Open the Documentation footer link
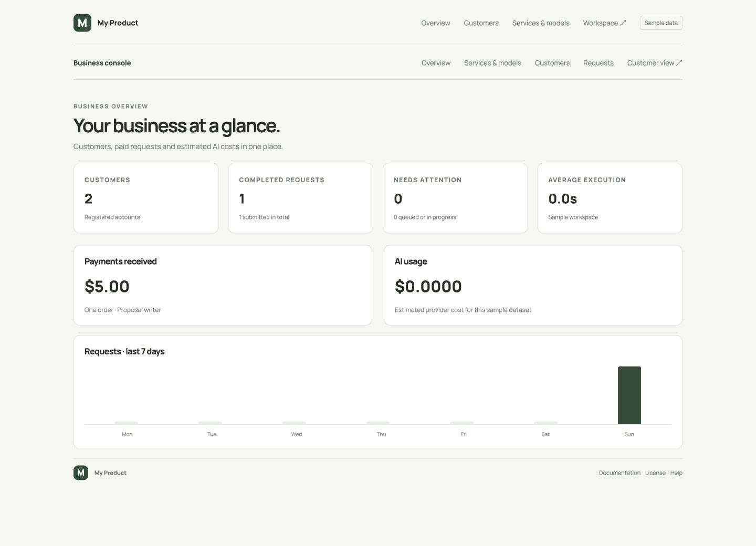 (x=619, y=473)
